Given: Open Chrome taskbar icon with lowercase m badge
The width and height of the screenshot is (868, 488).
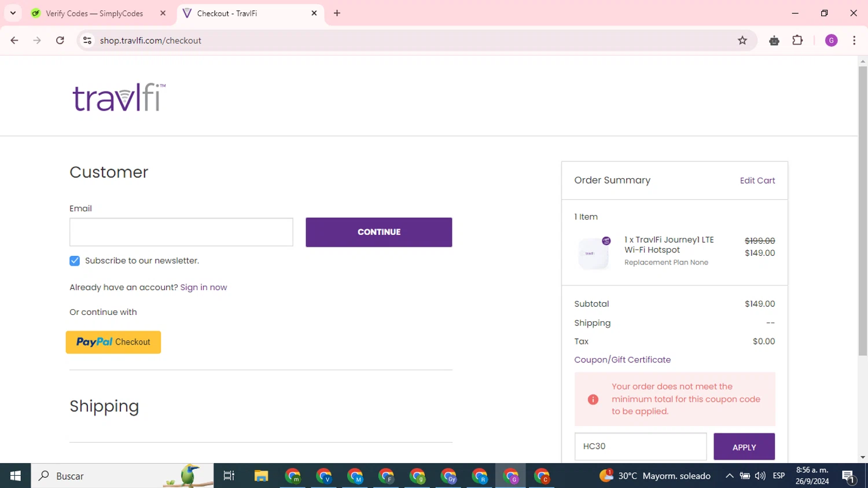Looking at the screenshot, I should coord(293,476).
